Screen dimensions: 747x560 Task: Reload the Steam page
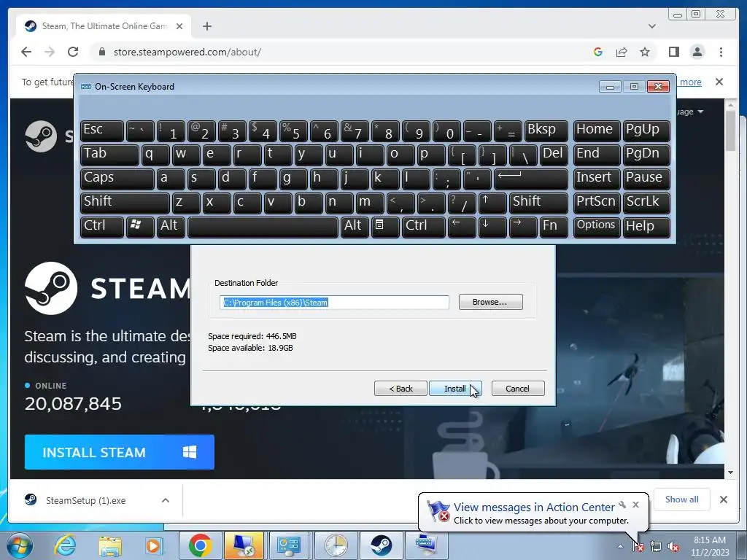pyautogui.click(x=73, y=52)
